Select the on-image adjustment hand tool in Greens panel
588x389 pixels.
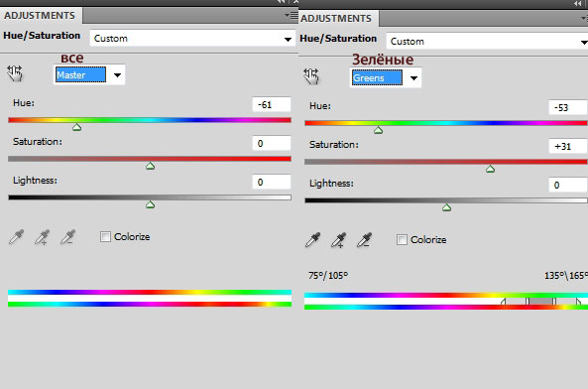point(311,76)
